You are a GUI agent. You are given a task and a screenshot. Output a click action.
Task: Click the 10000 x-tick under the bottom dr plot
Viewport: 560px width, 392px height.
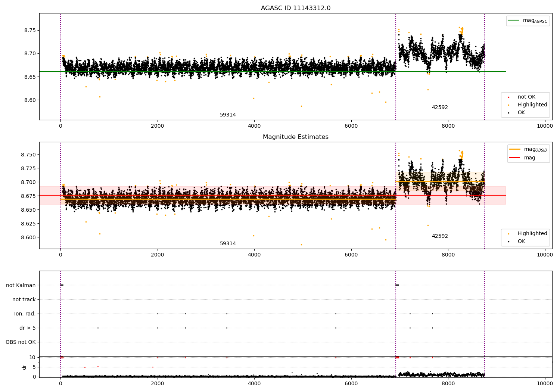coord(545,384)
